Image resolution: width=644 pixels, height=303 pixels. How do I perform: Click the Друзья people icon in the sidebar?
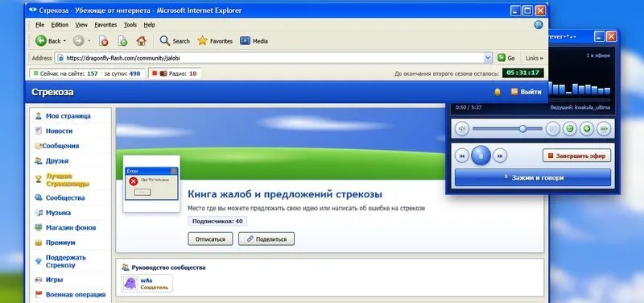(x=39, y=160)
